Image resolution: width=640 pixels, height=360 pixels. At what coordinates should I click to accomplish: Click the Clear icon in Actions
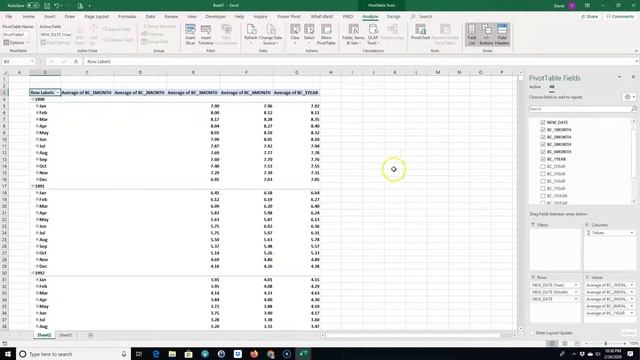coord(295,33)
